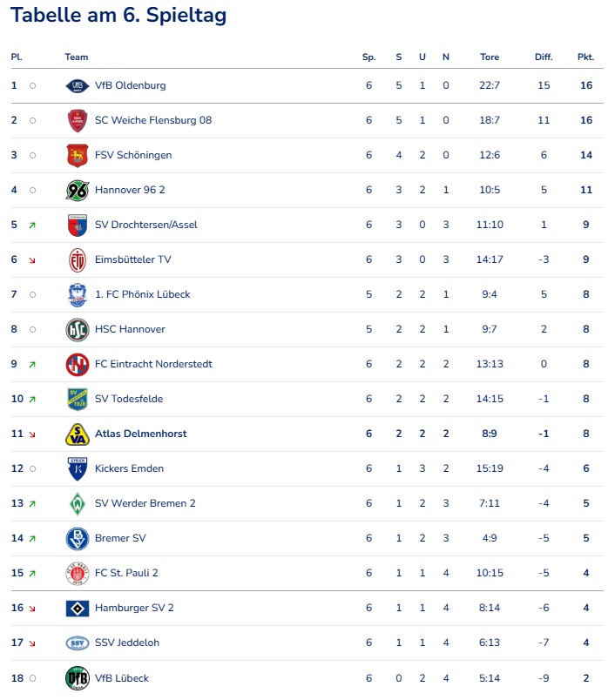The image size is (615, 700).
Task: Click the Pkt. column header
Action: [585, 57]
